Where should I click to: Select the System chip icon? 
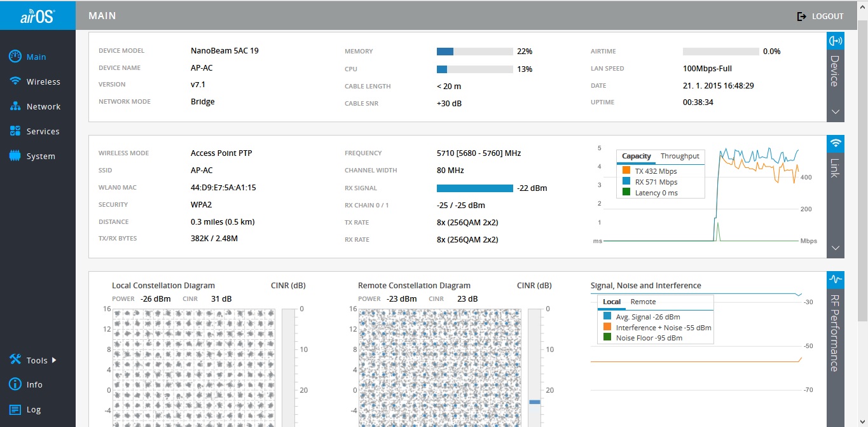coord(15,156)
